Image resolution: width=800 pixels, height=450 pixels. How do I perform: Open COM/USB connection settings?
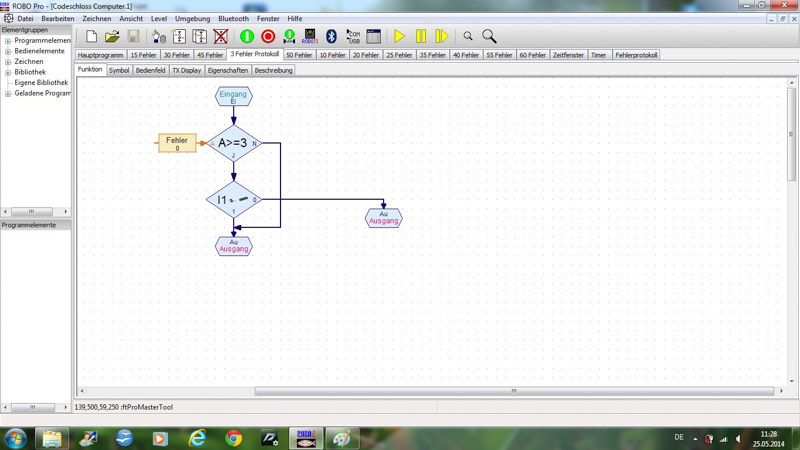(x=353, y=36)
